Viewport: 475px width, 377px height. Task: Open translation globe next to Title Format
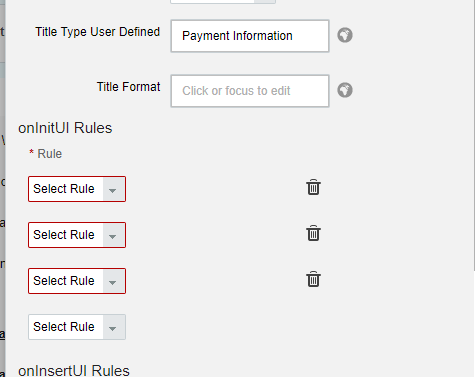pos(345,90)
